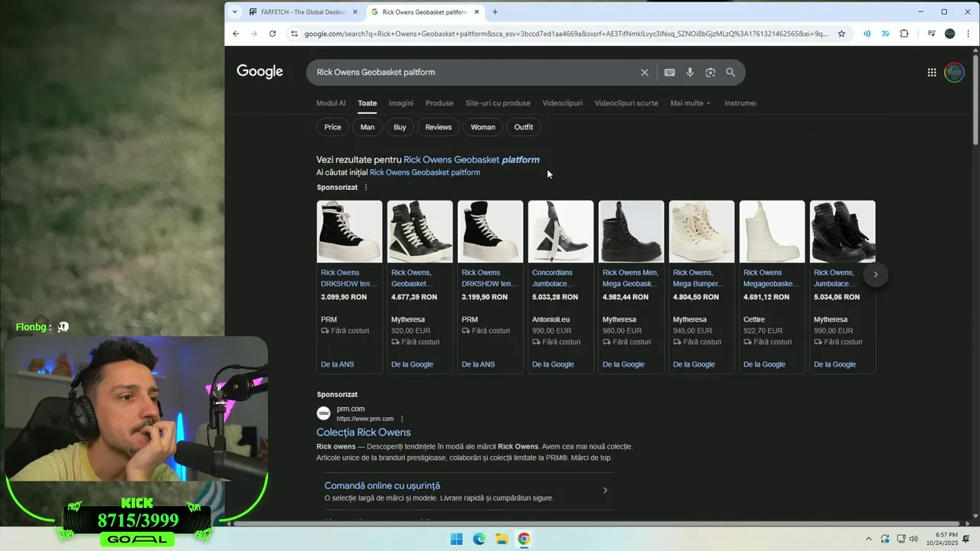Image resolution: width=980 pixels, height=551 pixels.
Task: Open the 7TV extension icon
Action: tap(885, 34)
